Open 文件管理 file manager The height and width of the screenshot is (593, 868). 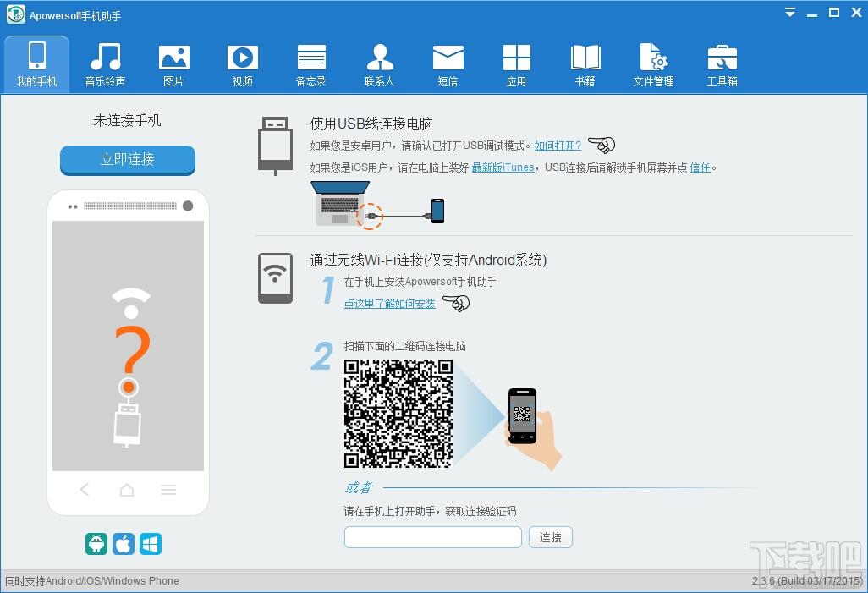pos(654,64)
